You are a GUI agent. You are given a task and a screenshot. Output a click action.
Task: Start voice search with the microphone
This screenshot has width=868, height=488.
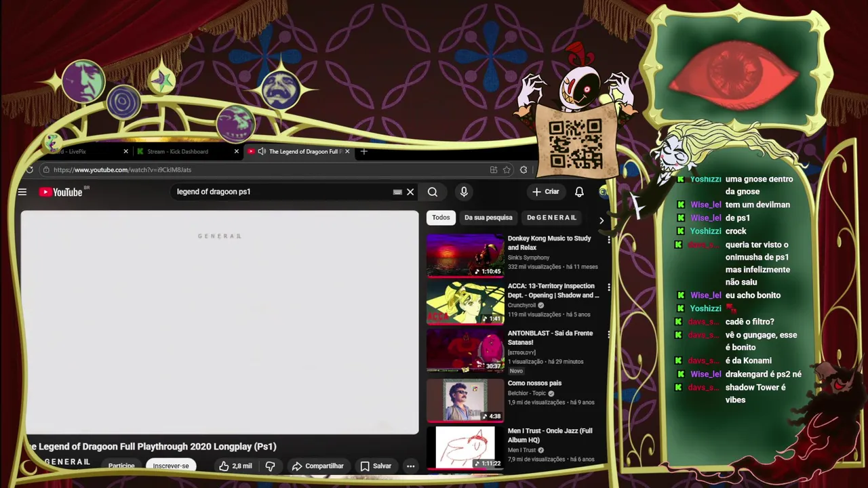click(464, 192)
